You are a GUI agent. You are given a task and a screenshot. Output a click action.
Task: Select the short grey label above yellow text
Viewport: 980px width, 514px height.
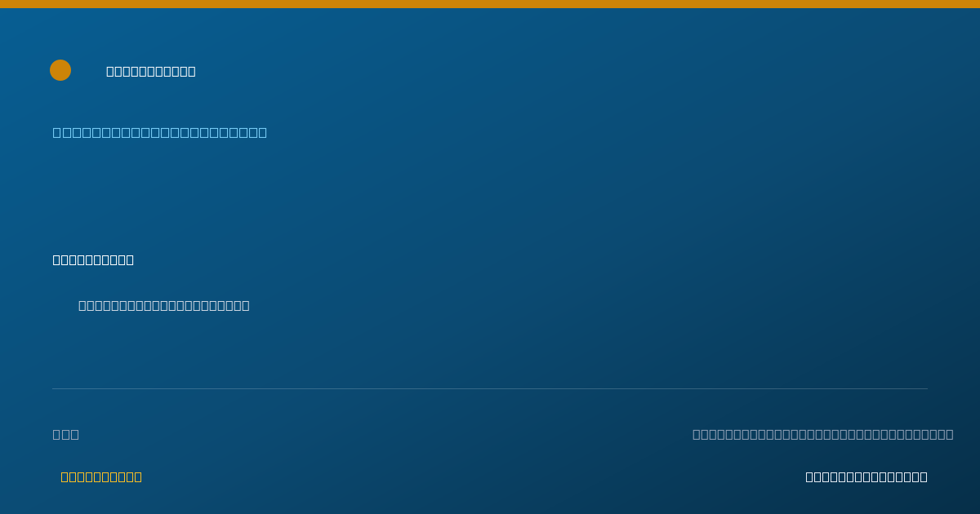tap(66, 434)
